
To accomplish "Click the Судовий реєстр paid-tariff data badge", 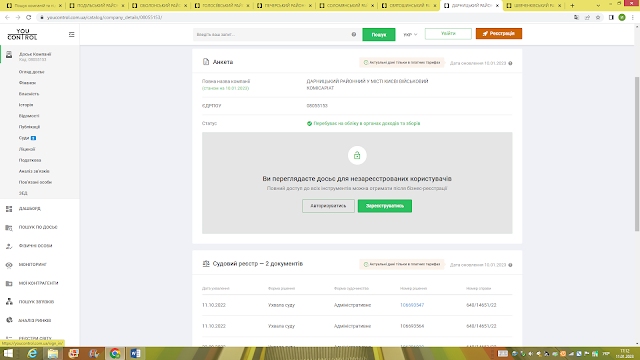I will click(x=402, y=264).
